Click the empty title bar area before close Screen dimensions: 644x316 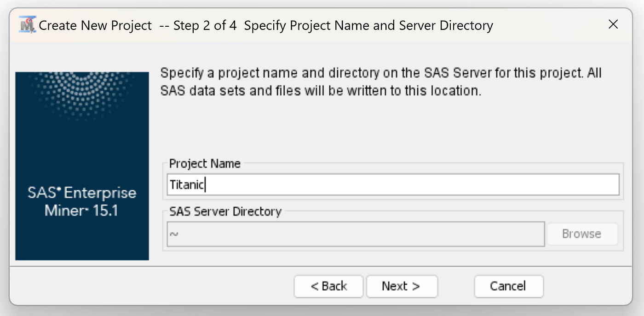point(547,25)
